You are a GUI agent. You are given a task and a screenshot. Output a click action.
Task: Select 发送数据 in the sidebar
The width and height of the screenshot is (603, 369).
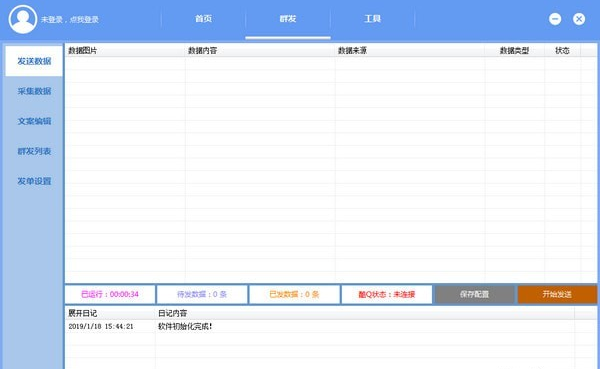coord(34,61)
